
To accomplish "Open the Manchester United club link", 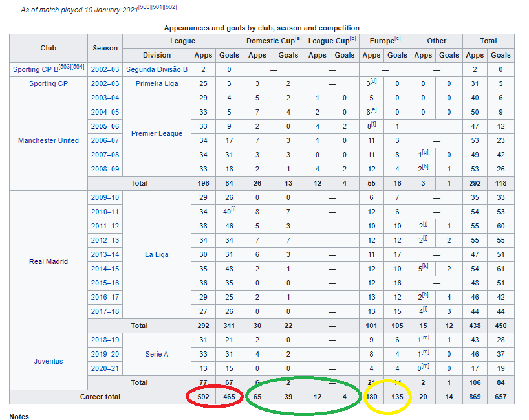I will coord(49,140).
